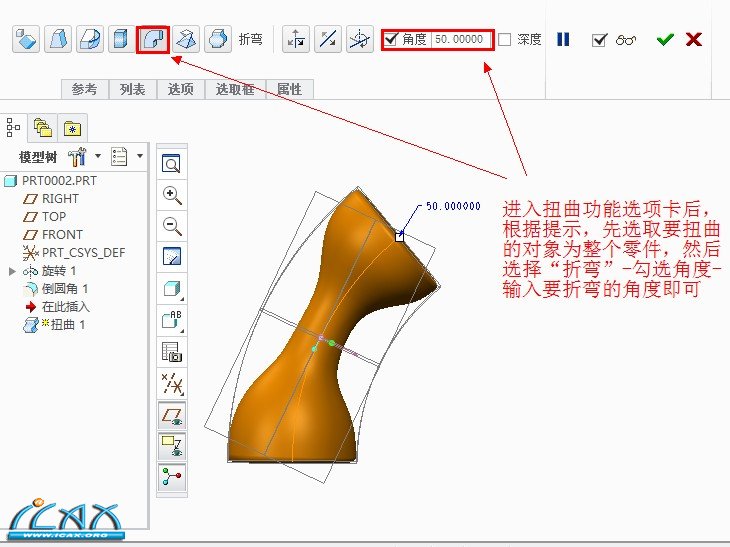Open the saved orientations AB icon
730x547 pixels.
[172, 320]
